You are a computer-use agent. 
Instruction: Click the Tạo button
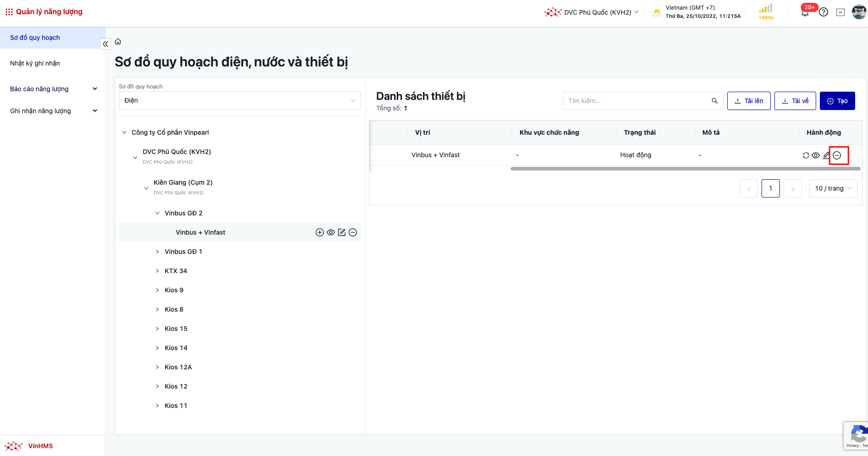[837, 101]
